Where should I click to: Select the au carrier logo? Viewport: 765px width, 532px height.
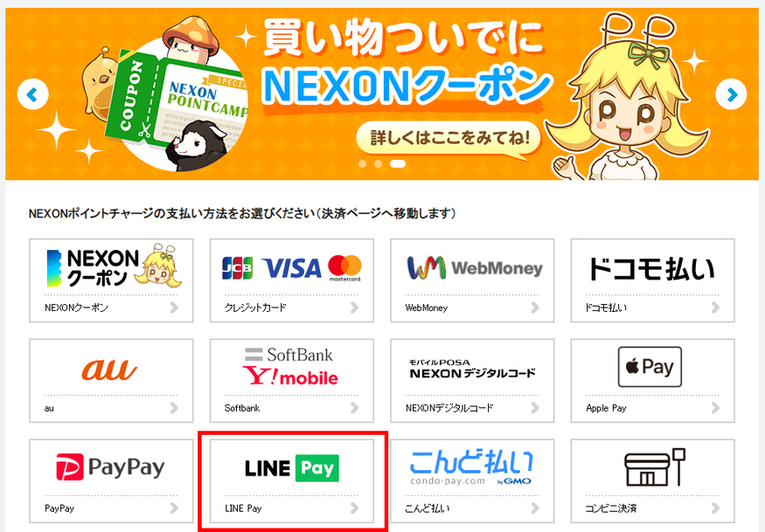109,370
